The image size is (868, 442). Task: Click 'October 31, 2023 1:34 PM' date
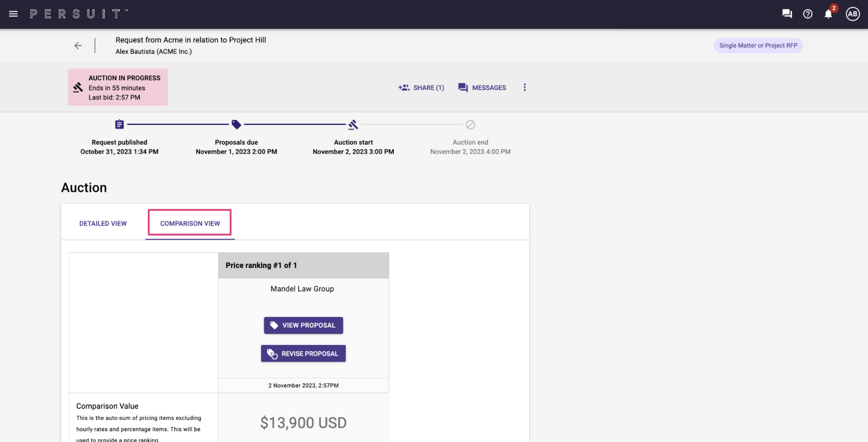[119, 152]
